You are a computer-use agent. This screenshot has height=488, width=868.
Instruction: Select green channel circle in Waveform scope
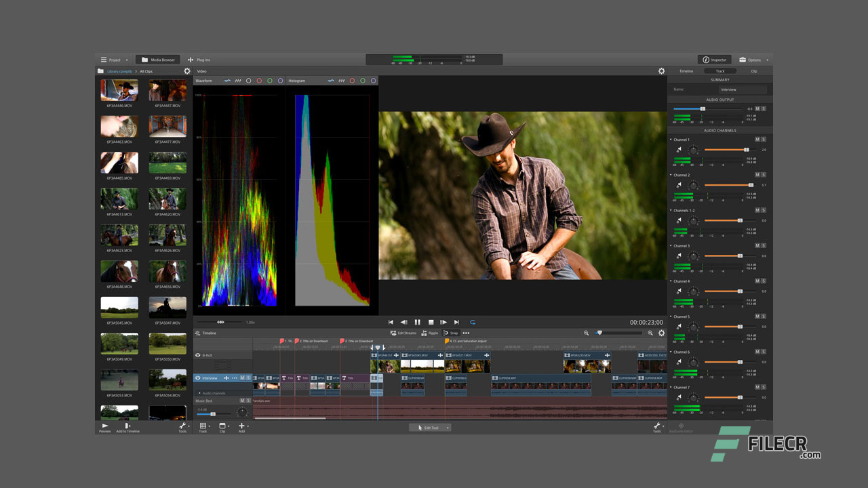tap(270, 81)
